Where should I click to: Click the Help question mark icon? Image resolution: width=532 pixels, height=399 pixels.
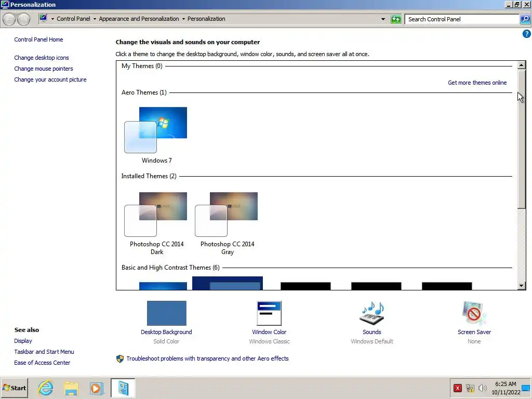click(x=526, y=34)
